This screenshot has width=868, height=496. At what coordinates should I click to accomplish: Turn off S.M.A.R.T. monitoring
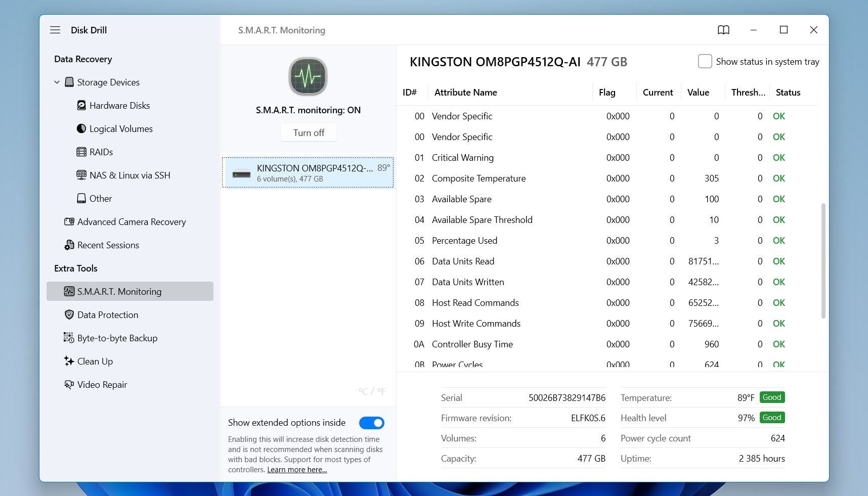309,133
